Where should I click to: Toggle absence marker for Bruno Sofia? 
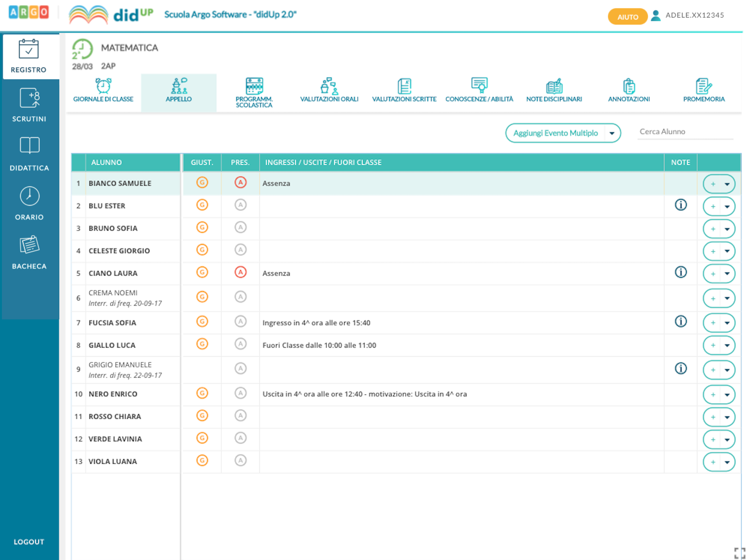[x=240, y=227]
